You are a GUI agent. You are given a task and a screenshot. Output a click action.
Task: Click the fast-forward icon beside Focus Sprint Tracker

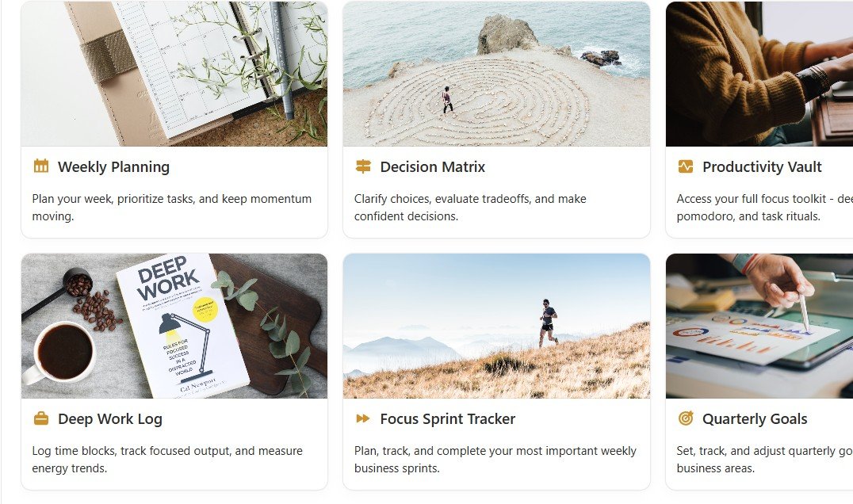coord(363,418)
